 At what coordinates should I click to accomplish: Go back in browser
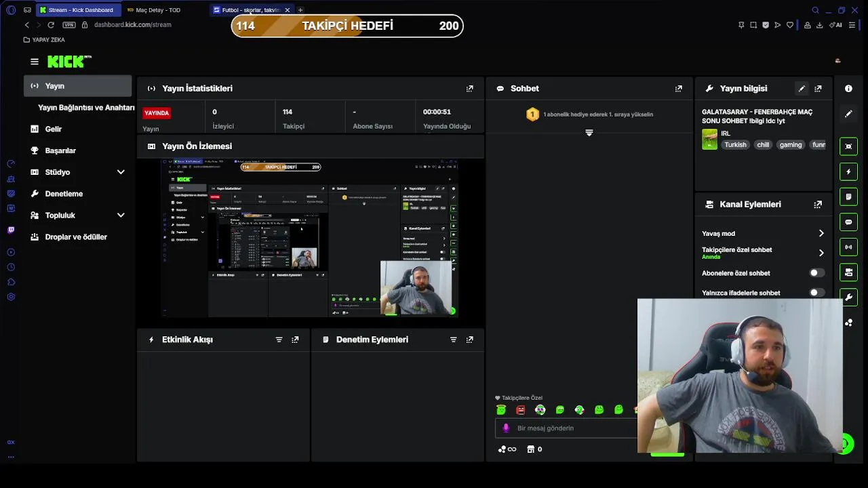[27, 25]
